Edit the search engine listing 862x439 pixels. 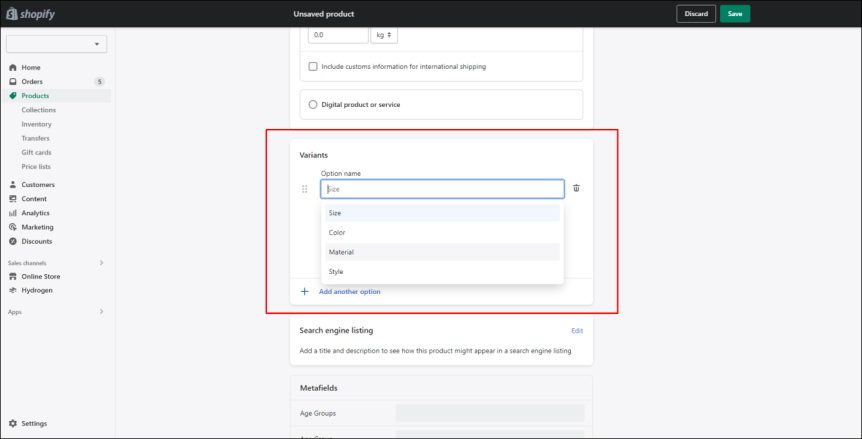point(577,331)
